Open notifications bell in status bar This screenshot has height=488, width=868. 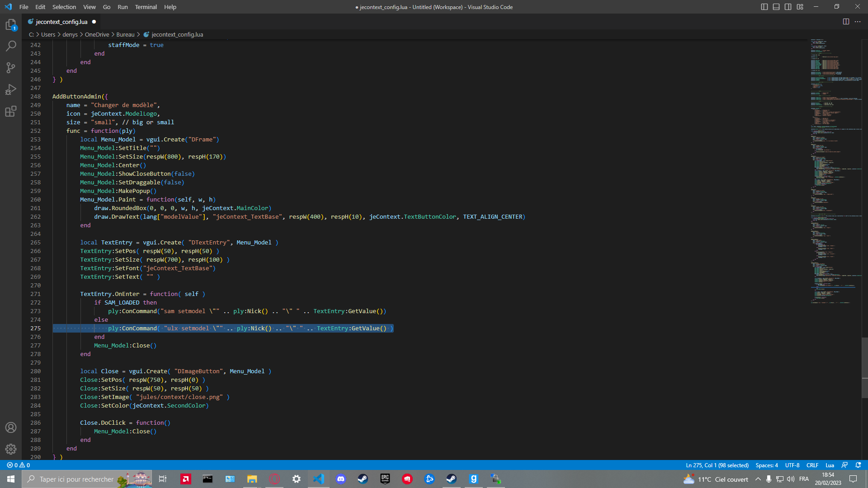click(858, 465)
